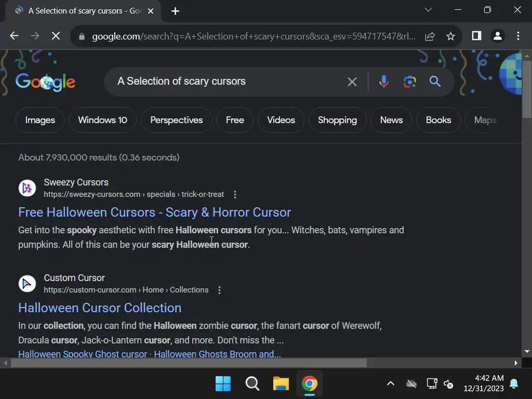Viewport: 532px width, 399px height.
Task: Select the Windows 10 filter chip
Action: 102,120
